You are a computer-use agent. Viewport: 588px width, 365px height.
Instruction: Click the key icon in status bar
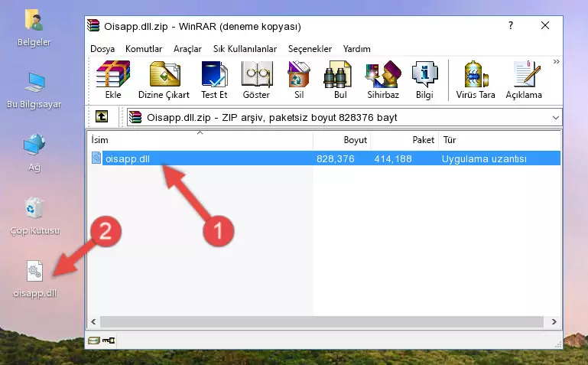tap(109, 341)
